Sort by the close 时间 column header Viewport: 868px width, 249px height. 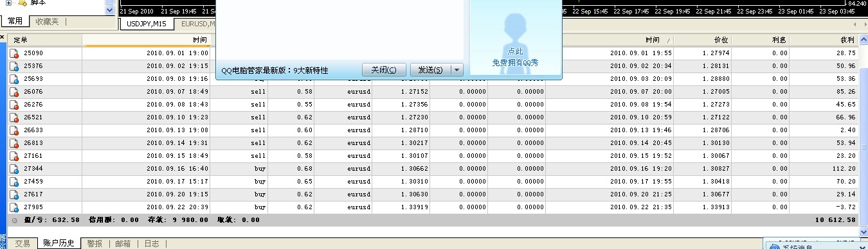click(x=610, y=40)
